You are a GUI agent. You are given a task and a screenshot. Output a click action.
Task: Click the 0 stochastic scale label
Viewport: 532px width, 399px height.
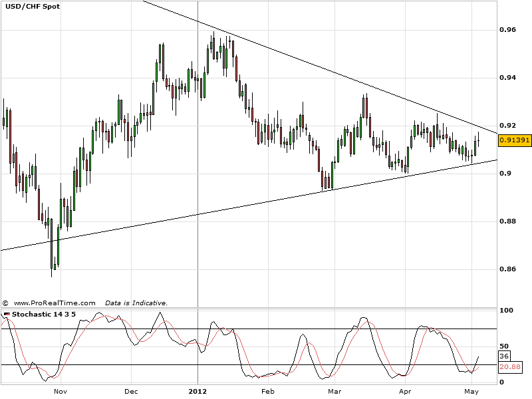(502, 382)
